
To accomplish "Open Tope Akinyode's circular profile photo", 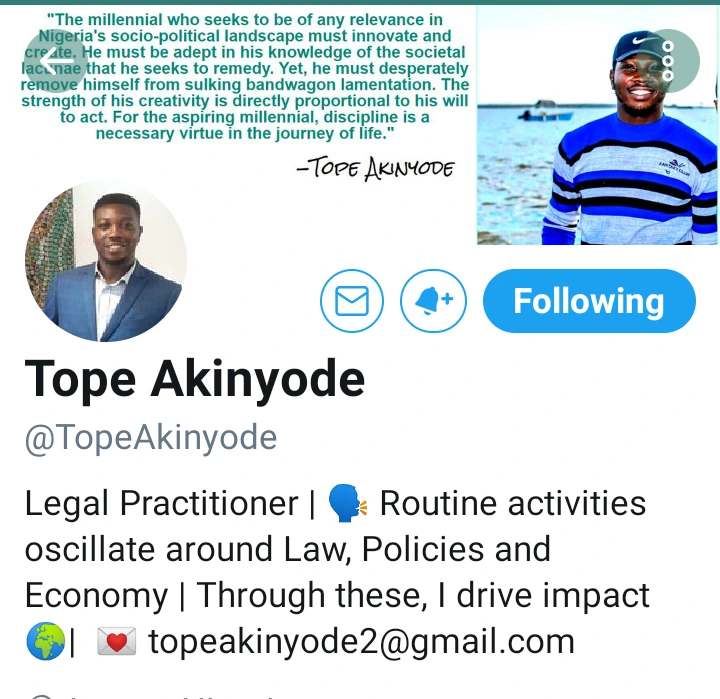I will click(106, 262).
